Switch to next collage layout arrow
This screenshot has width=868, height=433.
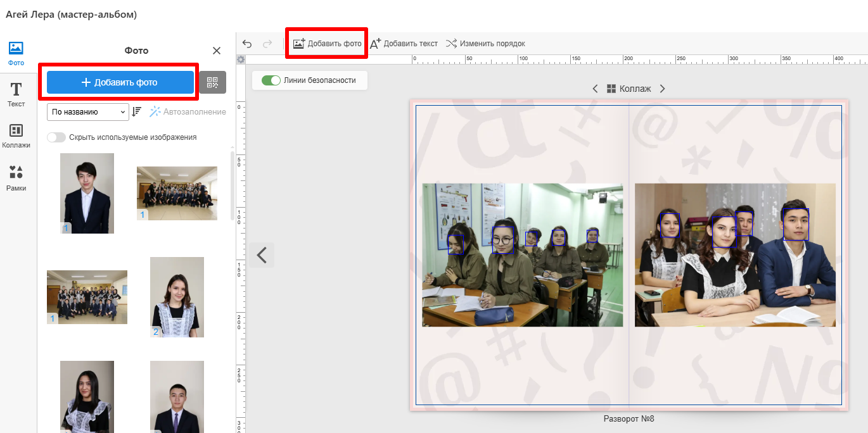(662, 89)
